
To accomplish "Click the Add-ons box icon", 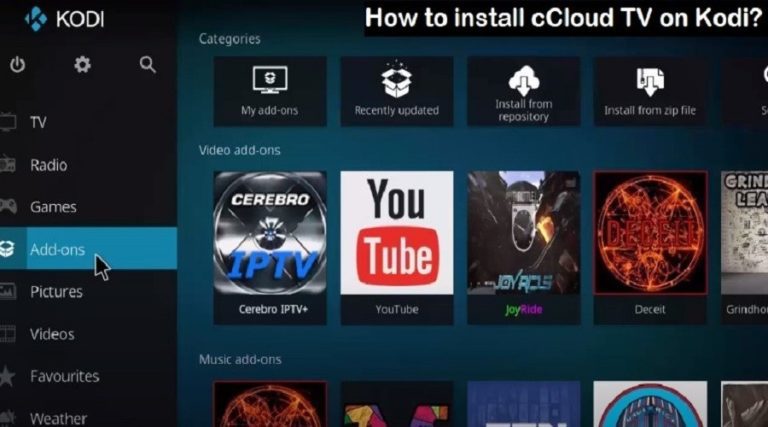I will tap(6, 249).
